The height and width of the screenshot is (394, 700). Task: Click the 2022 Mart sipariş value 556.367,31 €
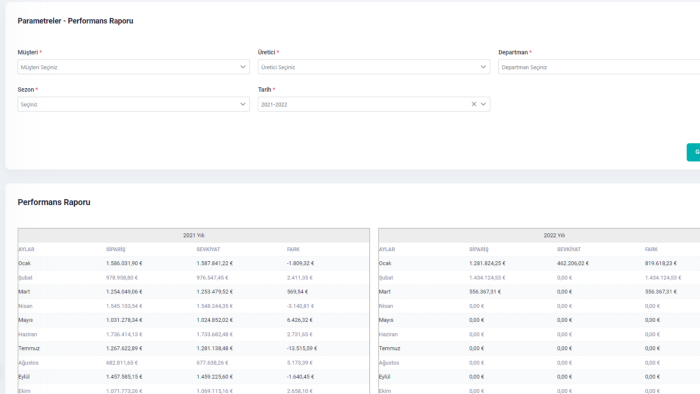tap(485, 292)
